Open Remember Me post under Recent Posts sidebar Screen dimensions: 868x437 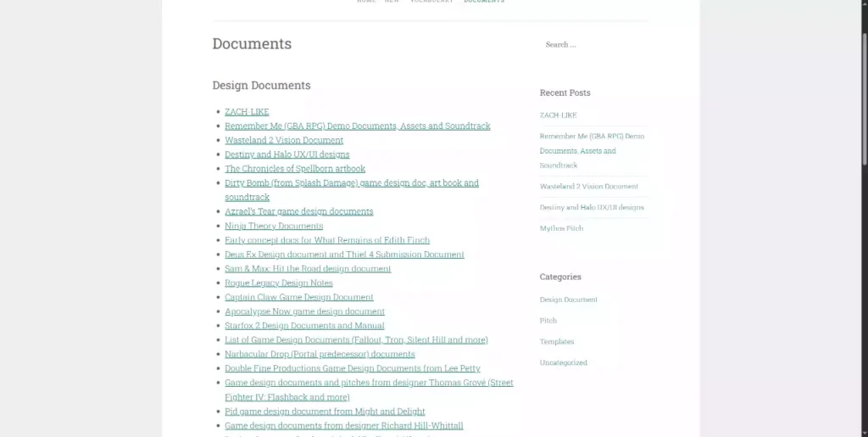pyautogui.click(x=592, y=151)
